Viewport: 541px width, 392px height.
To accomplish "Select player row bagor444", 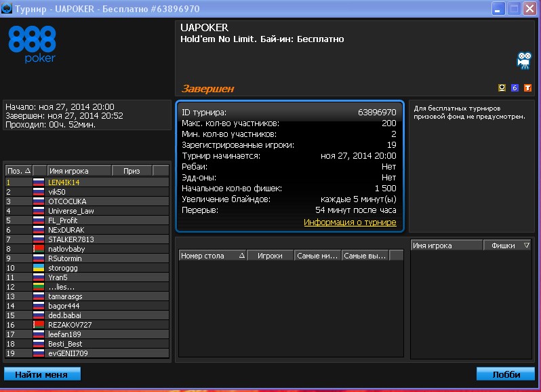I will pos(87,305).
